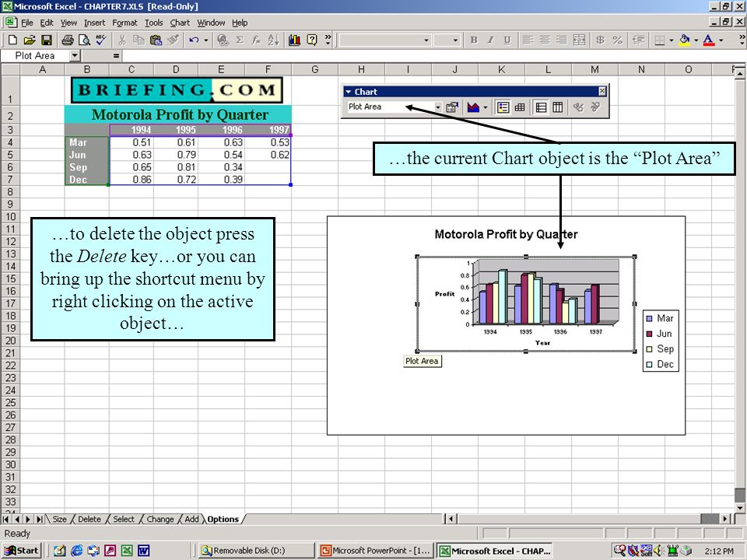Screen dimensions: 747x560
Task: Switch to the Delete sheet tab
Action: click(89, 519)
